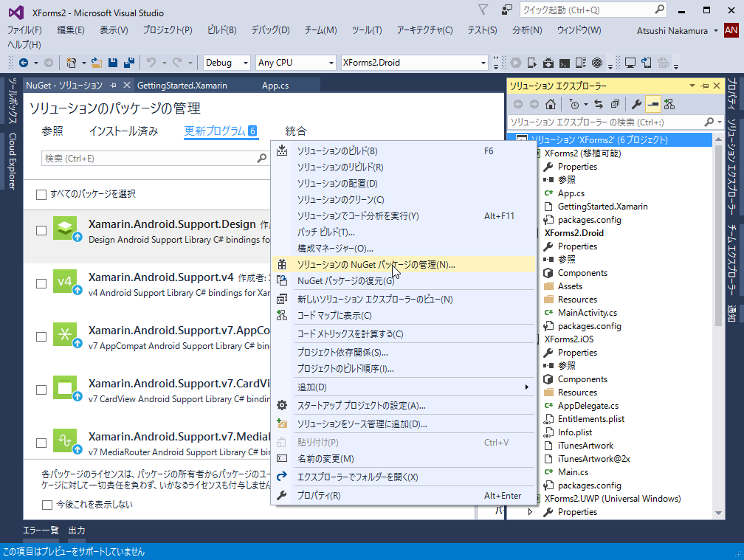Screen dimensions: 744x560
Task: Check Xamarin.Android.Support.v7.MediaRouter checkbox
Action: 41,443
